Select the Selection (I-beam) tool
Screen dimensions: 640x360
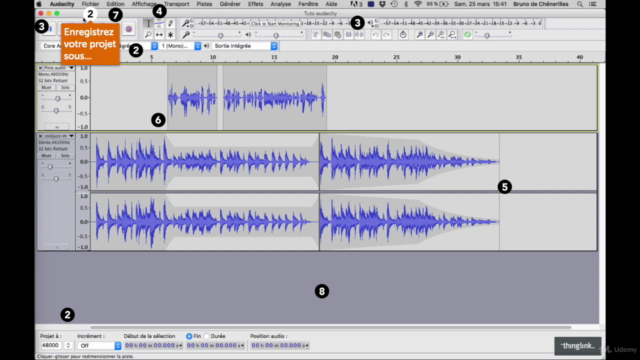[x=148, y=24]
